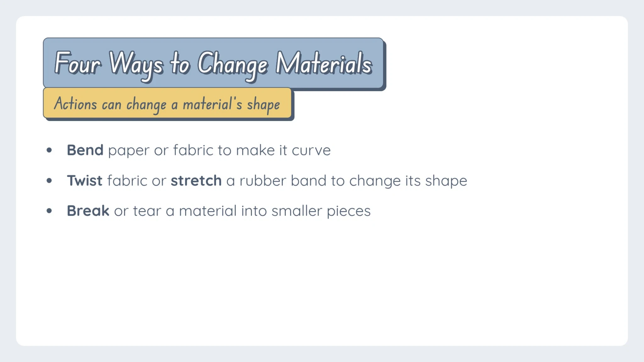Click the word 'Change' in the blue heading
644x362 pixels.
coord(233,66)
